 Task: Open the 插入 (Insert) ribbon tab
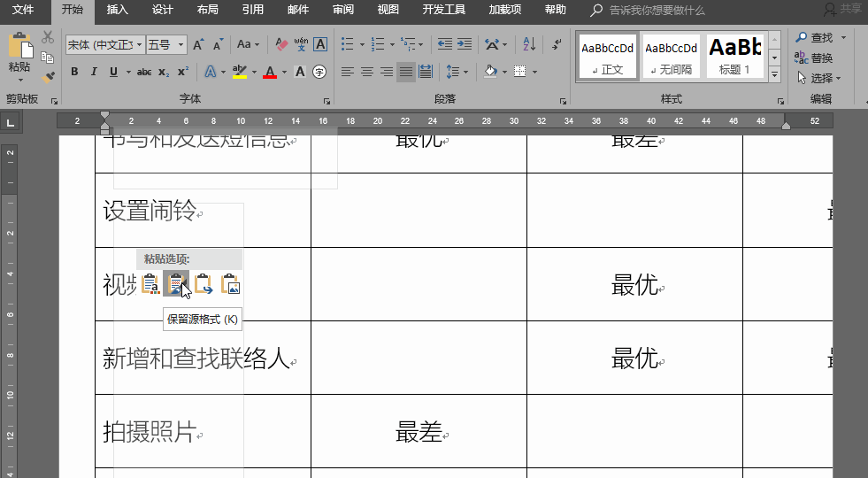[118, 10]
